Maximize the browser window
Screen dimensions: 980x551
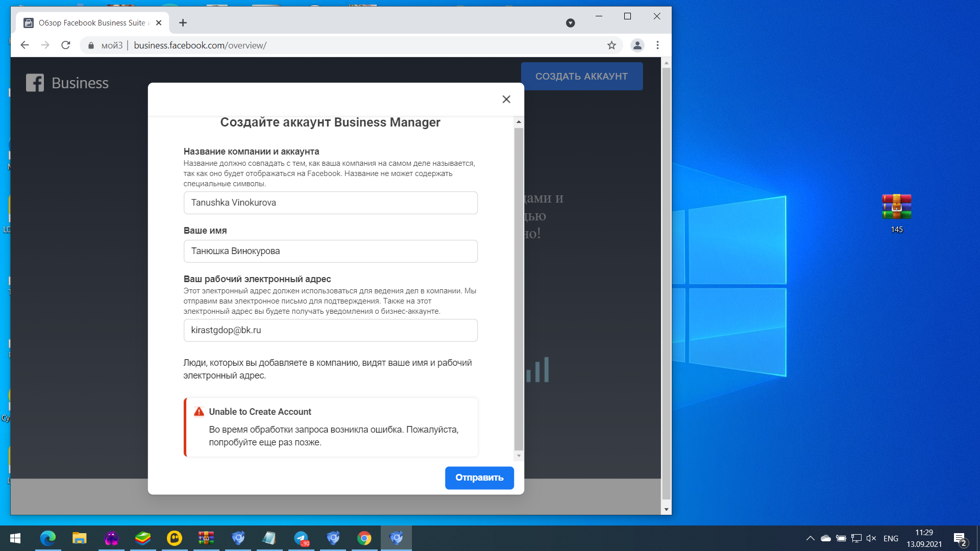(627, 16)
